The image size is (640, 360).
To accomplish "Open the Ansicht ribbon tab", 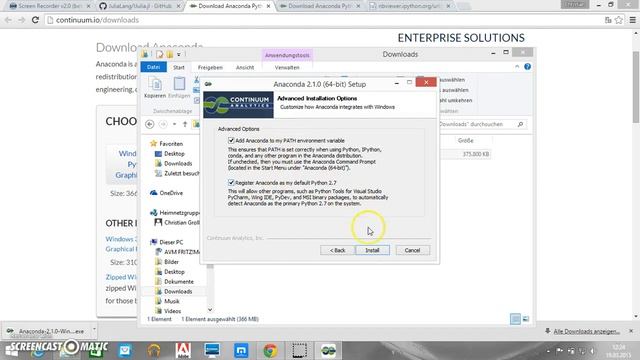I will coord(245,67).
